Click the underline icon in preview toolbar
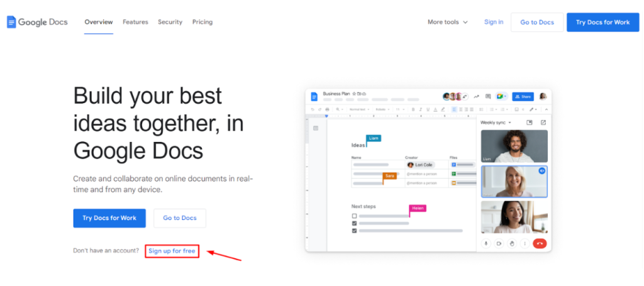Screen dimensions: 644x286 coord(428,109)
